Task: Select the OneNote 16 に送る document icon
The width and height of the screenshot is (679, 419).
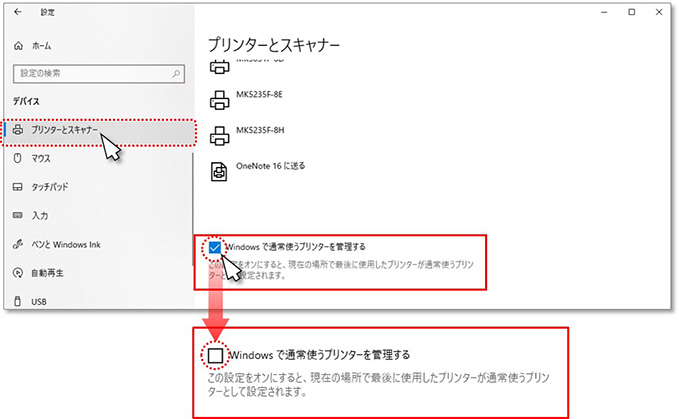Action: (x=219, y=171)
